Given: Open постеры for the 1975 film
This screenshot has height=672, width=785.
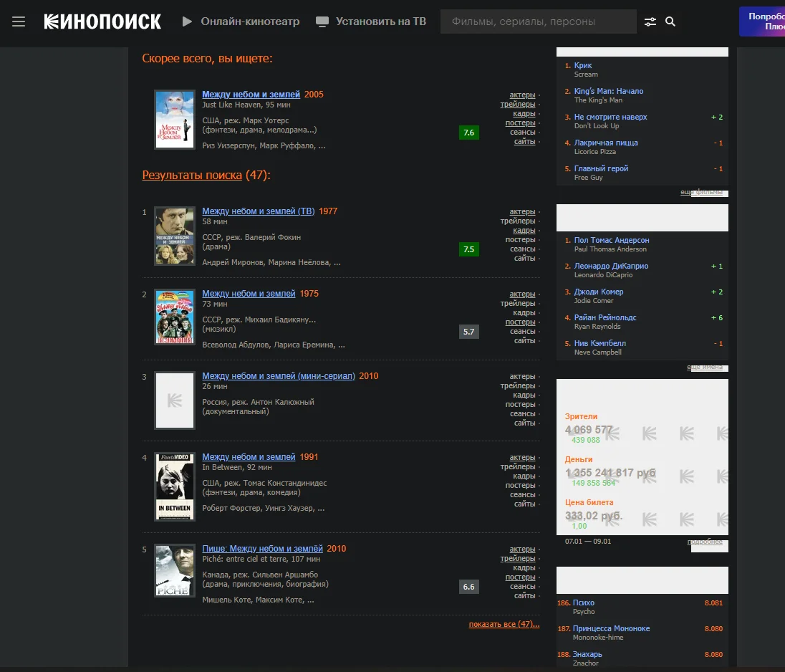Looking at the screenshot, I should 520,322.
